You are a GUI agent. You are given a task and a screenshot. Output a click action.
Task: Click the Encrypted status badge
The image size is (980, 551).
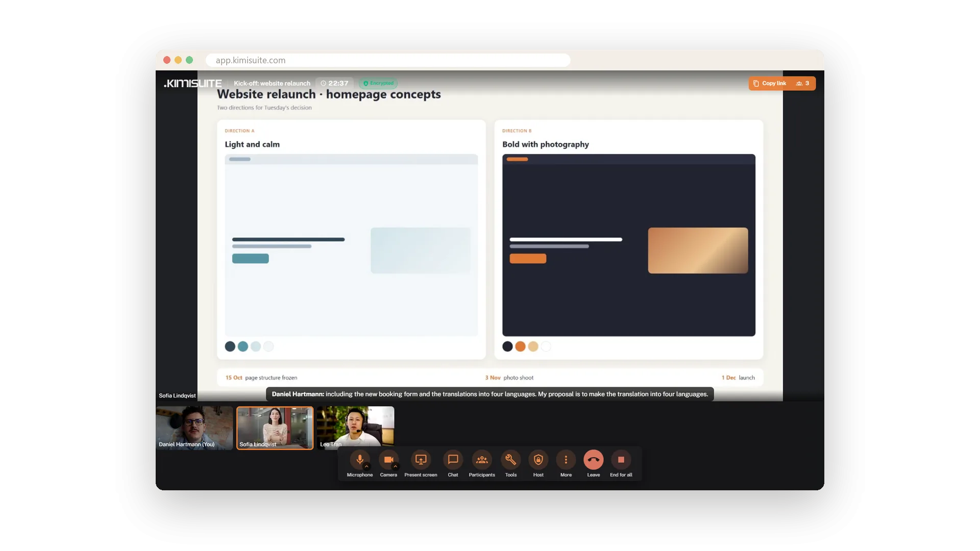click(378, 83)
